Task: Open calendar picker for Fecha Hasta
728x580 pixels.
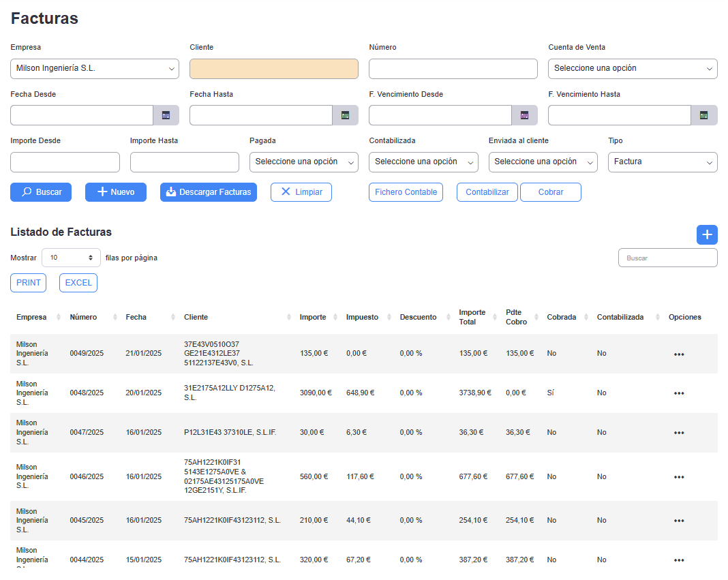Action: (345, 115)
